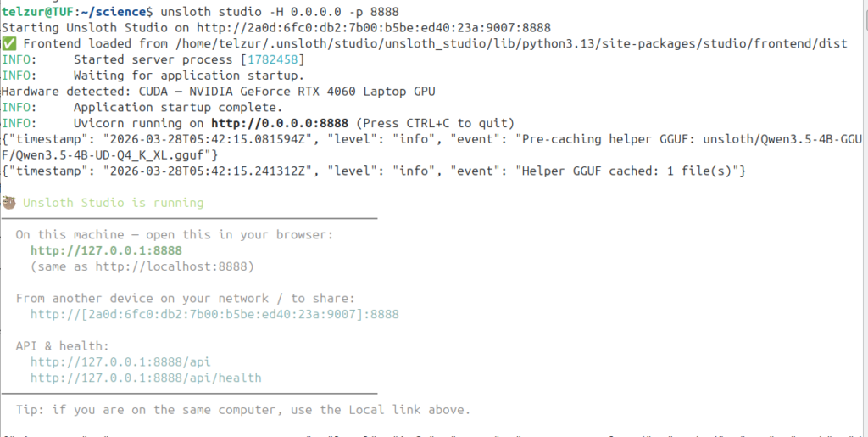Click the bold http://0.0.0.0:8888 Uvicorn URL

coord(280,123)
